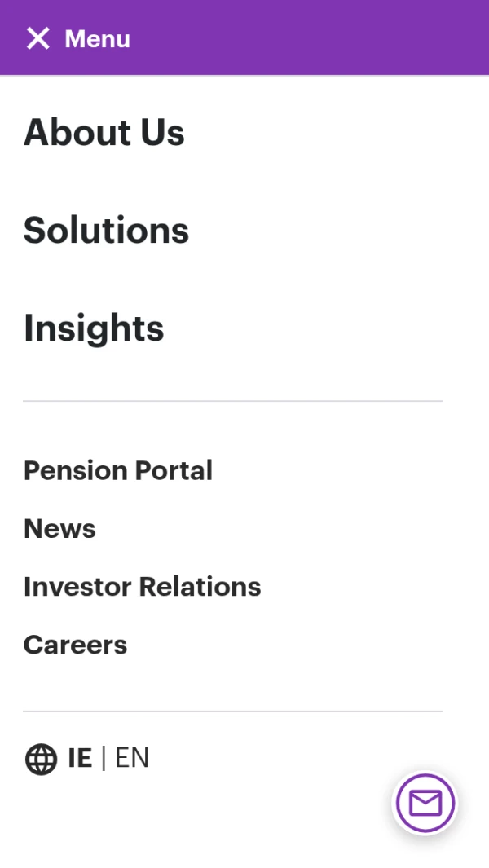
Task: Click the divider line below Careers
Action: pyautogui.click(x=233, y=712)
